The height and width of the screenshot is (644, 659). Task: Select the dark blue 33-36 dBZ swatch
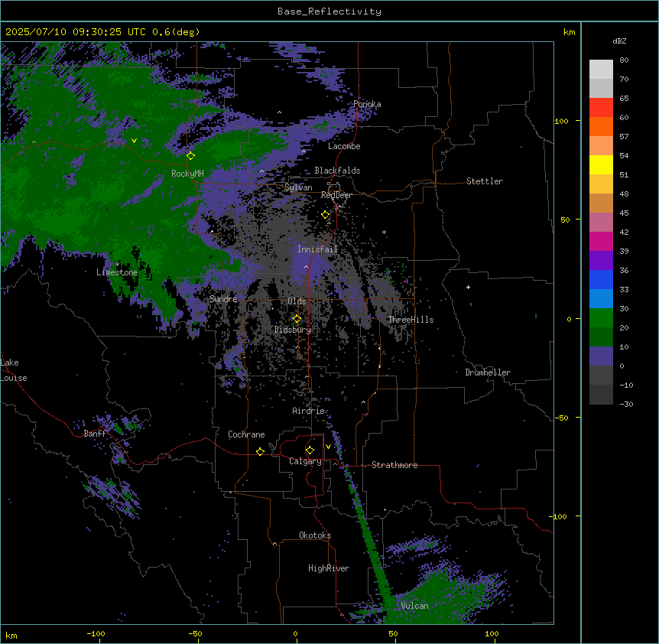click(601, 279)
